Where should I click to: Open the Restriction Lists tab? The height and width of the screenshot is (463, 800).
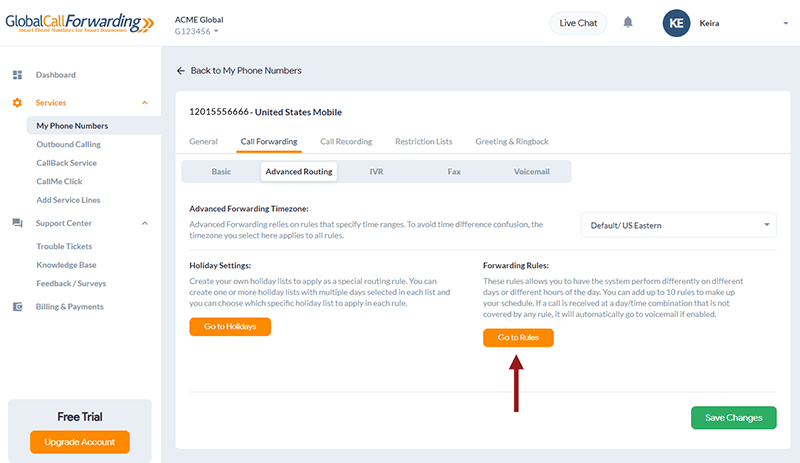[x=423, y=141]
